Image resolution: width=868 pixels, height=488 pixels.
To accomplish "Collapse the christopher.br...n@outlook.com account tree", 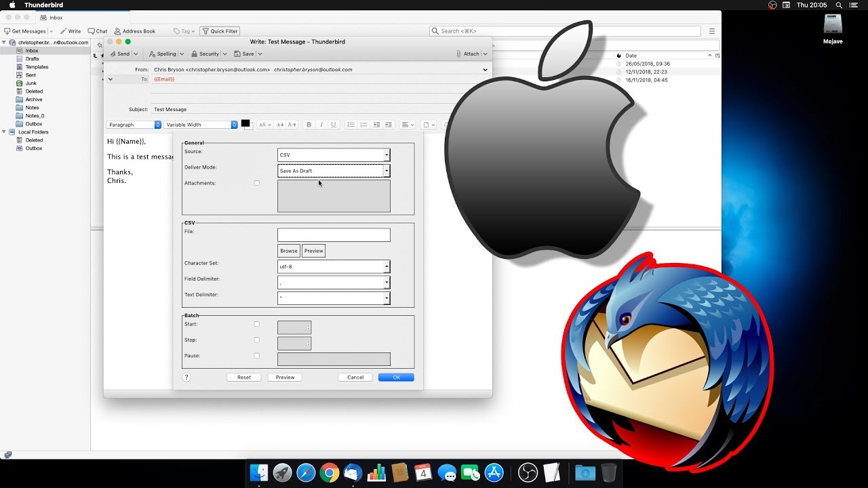I will click(x=3, y=42).
